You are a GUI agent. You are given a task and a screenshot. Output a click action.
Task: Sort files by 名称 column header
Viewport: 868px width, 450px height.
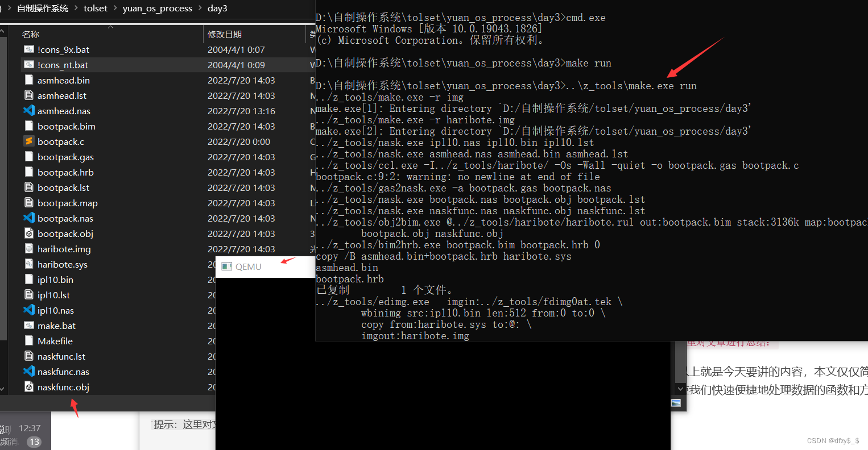click(x=31, y=34)
